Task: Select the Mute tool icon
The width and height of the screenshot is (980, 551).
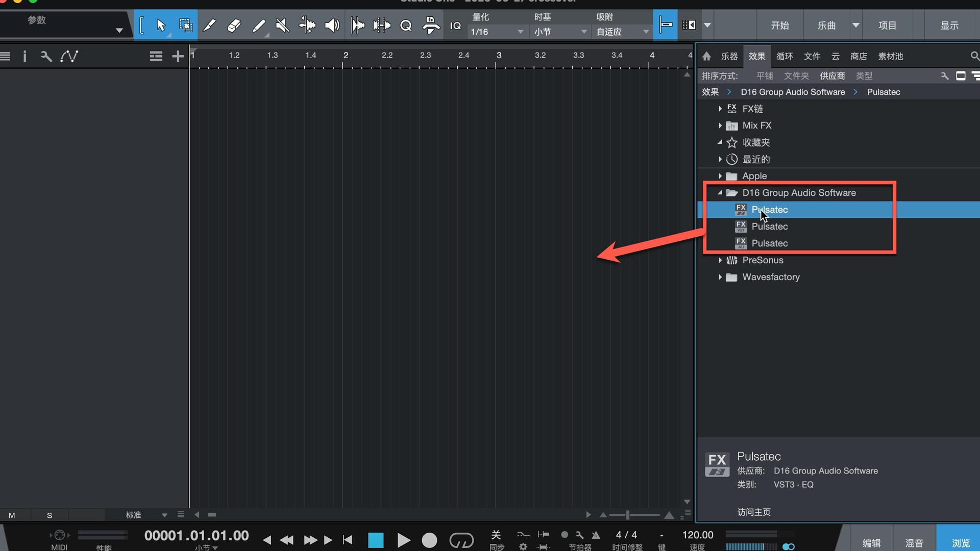Action: click(x=282, y=25)
